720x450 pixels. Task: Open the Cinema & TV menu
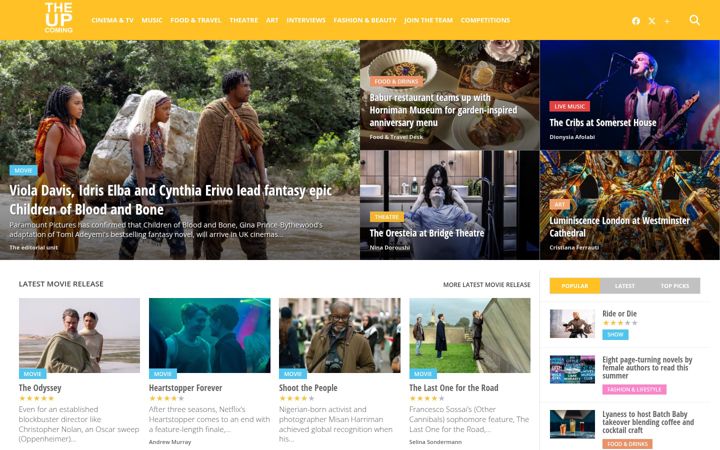pyautogui.click(x=112, y=20)
